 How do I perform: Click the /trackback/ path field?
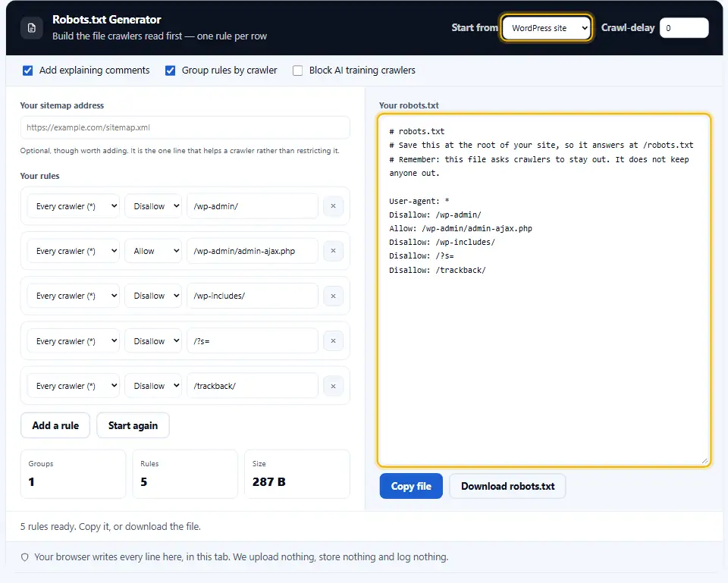252,386
